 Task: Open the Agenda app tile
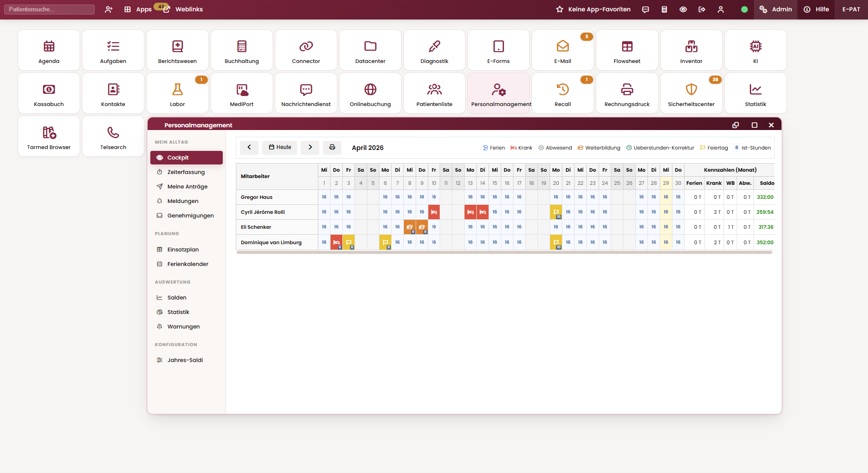(x=49, y=50)
